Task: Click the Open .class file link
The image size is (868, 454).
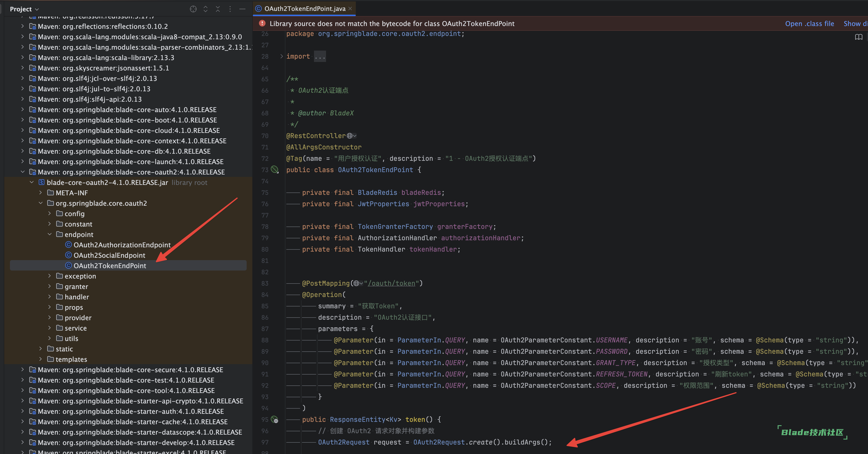Action: point(809,24)
